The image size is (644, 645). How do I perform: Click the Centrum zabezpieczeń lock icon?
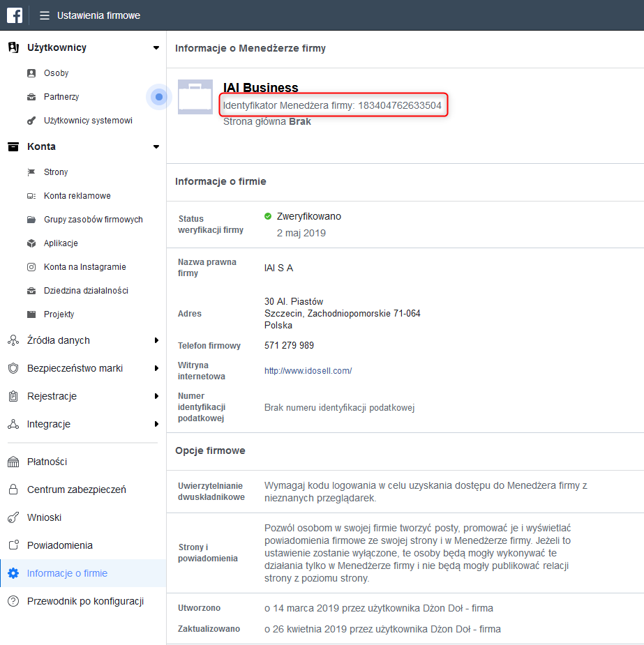(13, 490)
